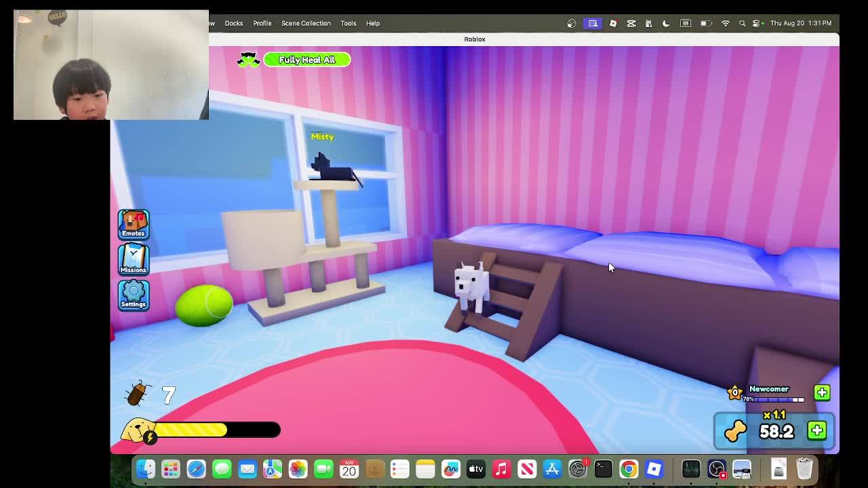Viewport: 868px width, 488px height.
Task: Open Wi-Fi status in menu bar
Action: point(726,23)
